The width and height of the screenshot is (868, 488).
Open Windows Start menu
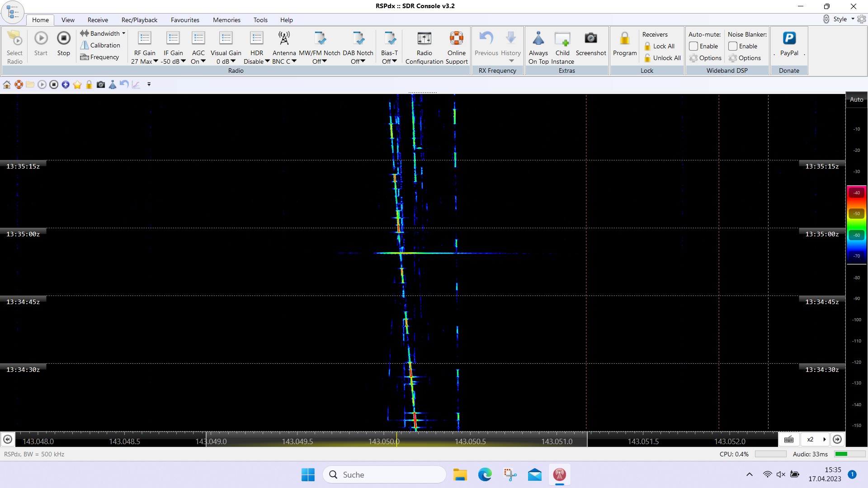tap(308, 475)
